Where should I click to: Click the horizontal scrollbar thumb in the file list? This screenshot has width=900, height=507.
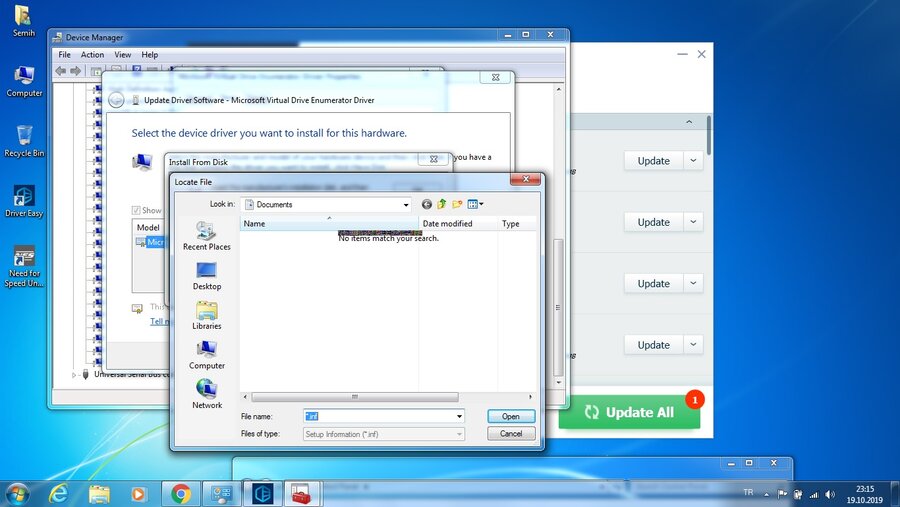(355, 397)
